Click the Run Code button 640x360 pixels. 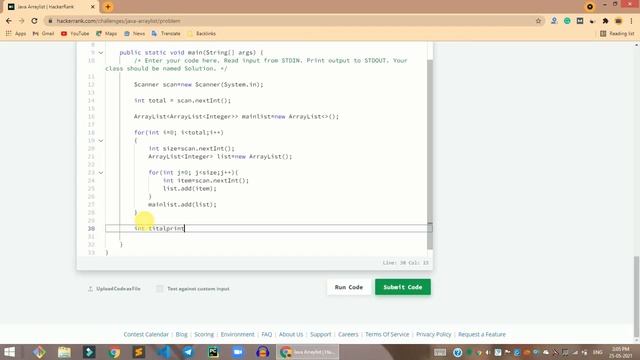tap(349, 287)
